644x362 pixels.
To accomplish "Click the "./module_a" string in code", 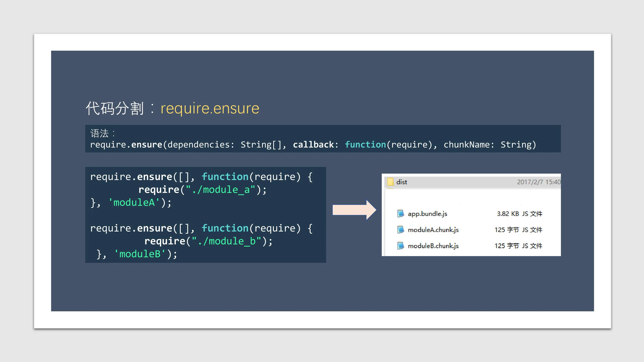I will click(x=220, y=190).
